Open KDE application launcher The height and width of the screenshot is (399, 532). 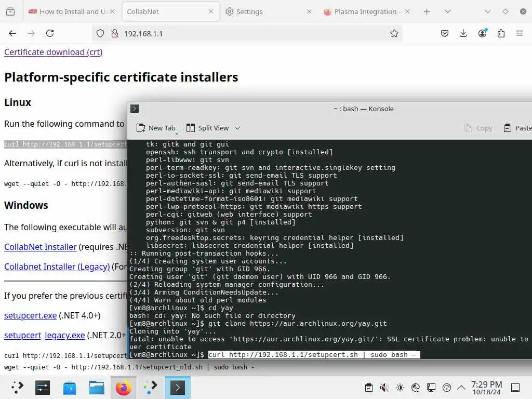16,388
